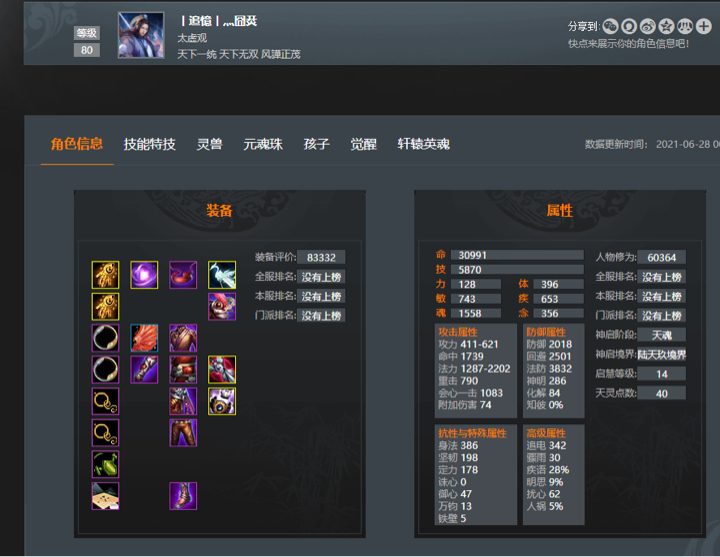The width and height of the screenshot is (720, 557).
Task: Switch to the 元魂珠 tab
Action: point(263,144)
